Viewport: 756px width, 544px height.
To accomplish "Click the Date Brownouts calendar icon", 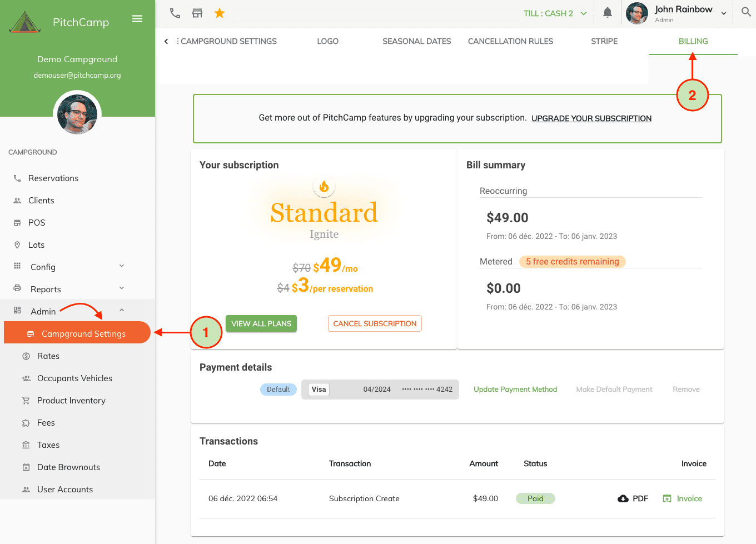I will [26, 467].
